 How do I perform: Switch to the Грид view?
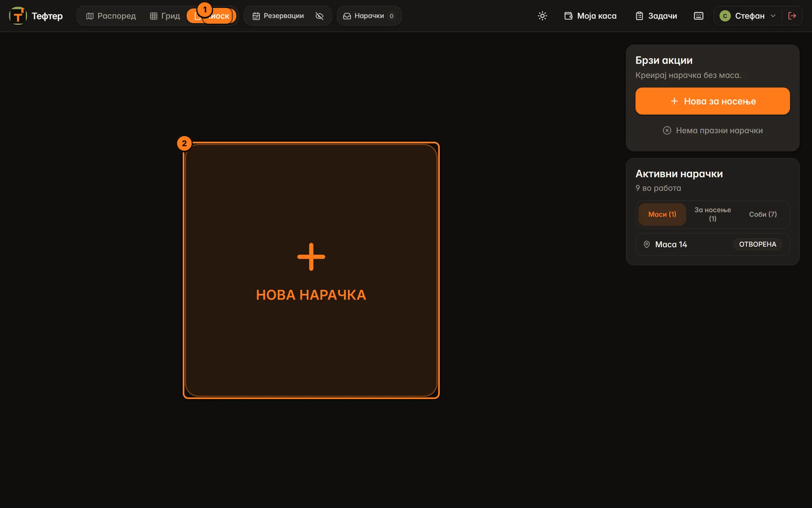[164, 16]
